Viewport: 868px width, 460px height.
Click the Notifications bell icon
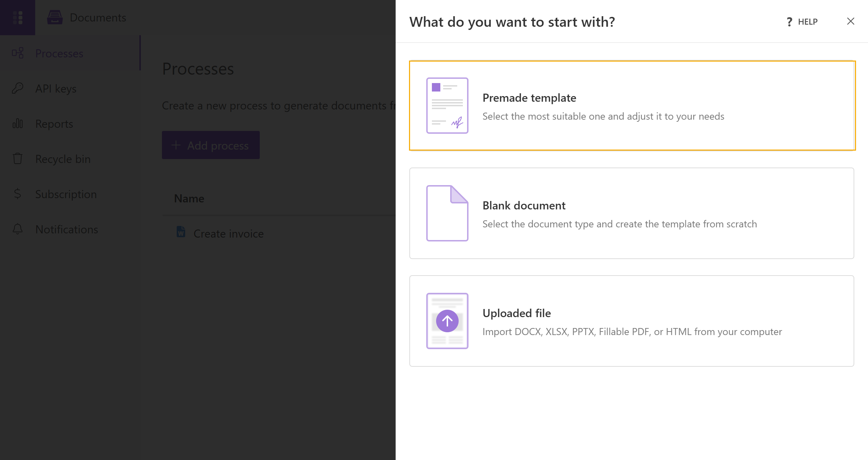point(18,229)
